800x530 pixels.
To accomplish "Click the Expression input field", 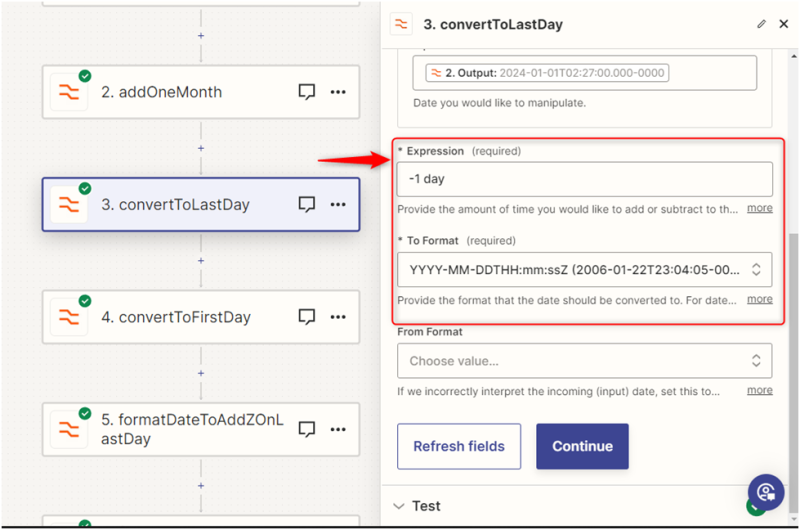I will click(584, 179).
